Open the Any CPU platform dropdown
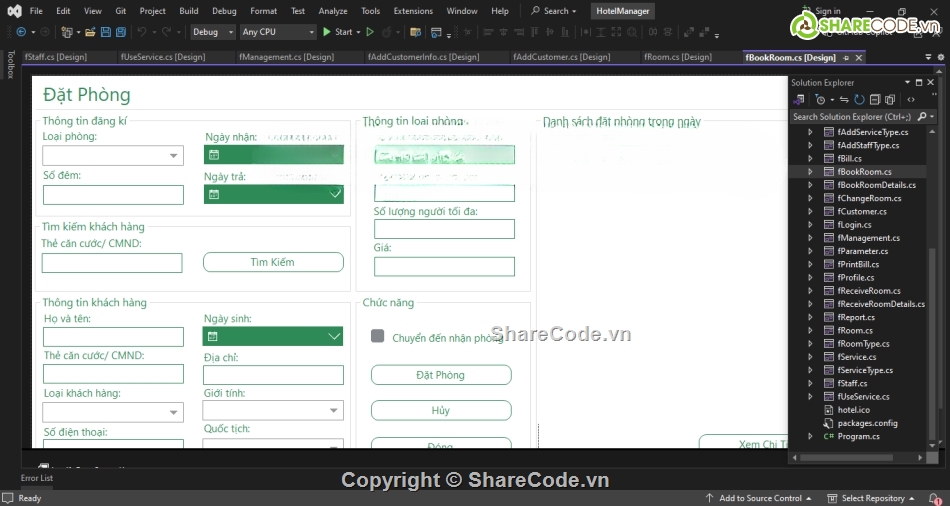The width and height of the screenshot is (950, 506). coord(278,32)
